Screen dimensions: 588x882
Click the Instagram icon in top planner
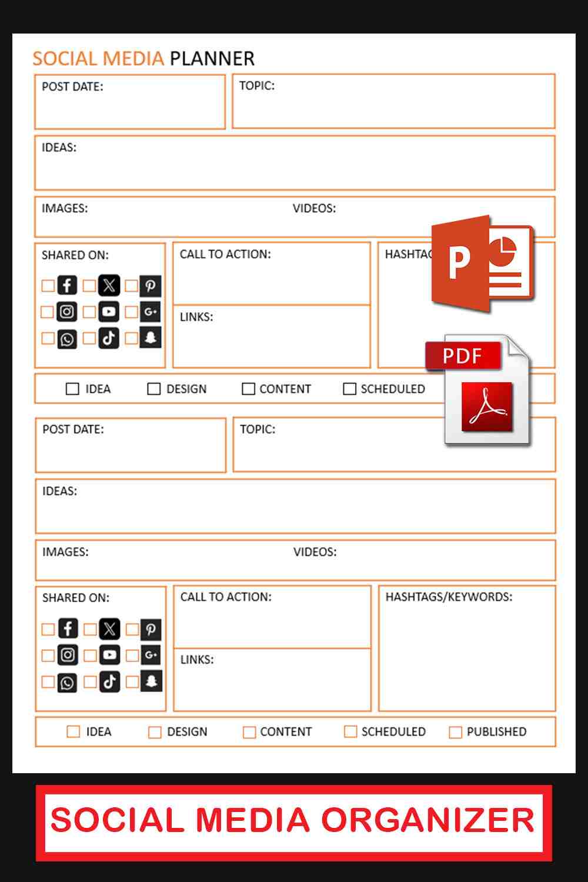[x=67, y=312]
